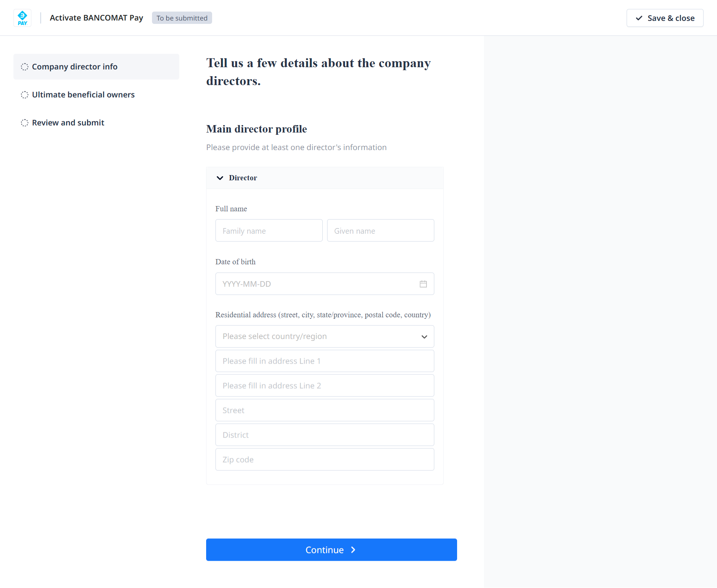The height and width of the screenshot is (588, 717).
Task: Click the Zip code input
Action: click(325, 460)
